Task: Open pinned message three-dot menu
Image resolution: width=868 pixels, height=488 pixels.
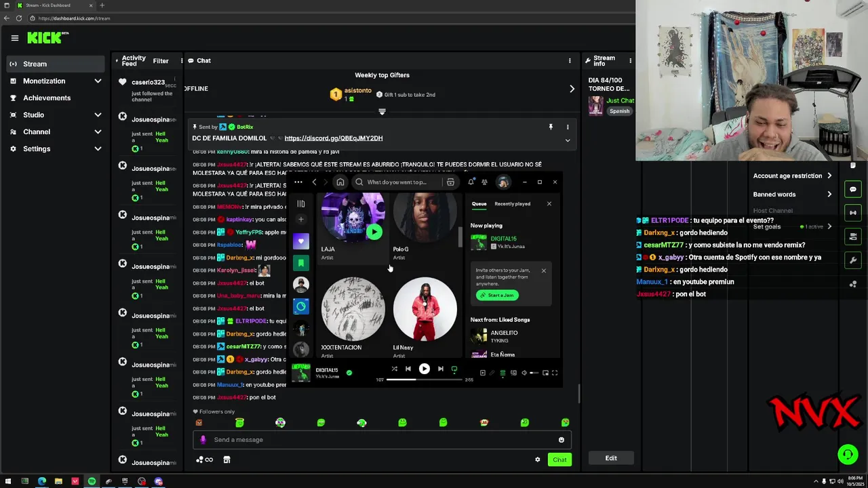Action: [568, 127]
